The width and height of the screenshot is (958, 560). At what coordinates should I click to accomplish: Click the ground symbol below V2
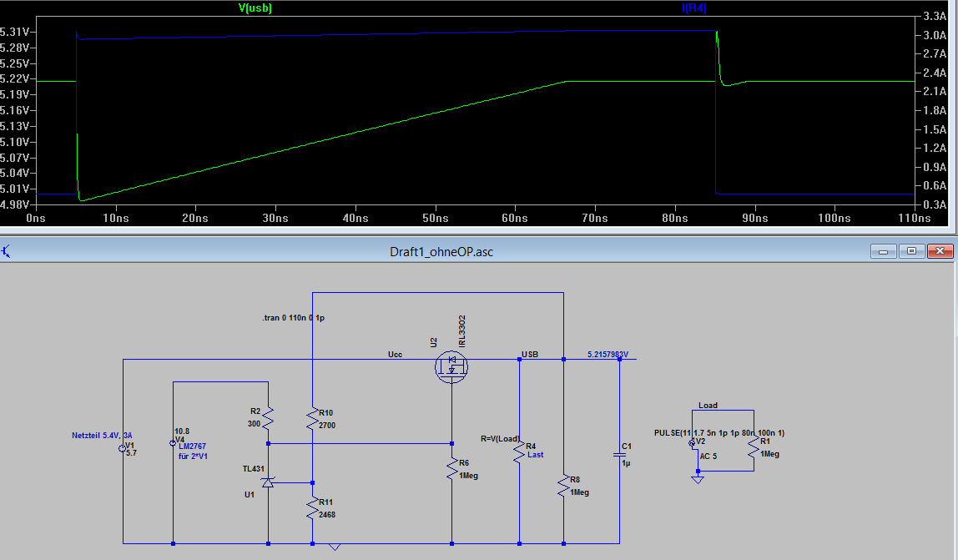[x=698, y=480]
